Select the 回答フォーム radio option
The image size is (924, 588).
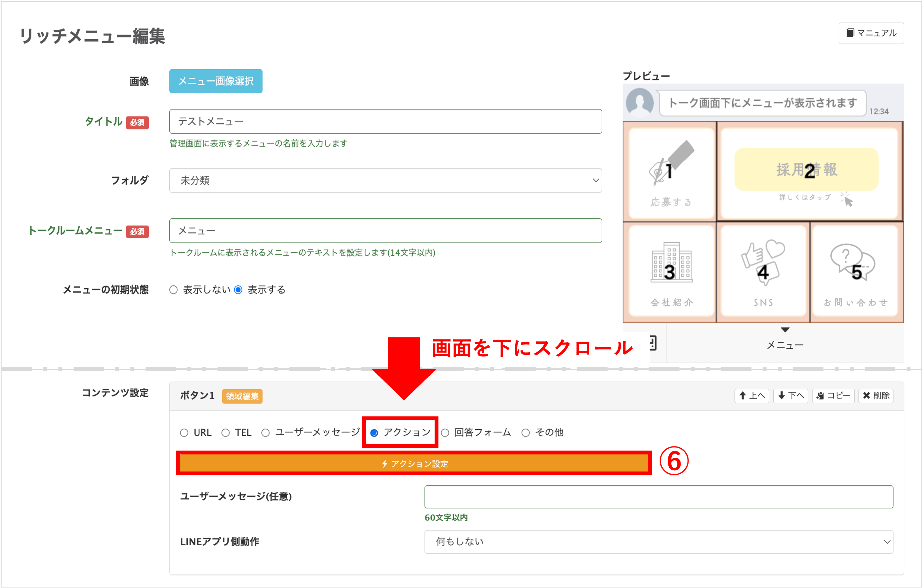click(445, 433)
